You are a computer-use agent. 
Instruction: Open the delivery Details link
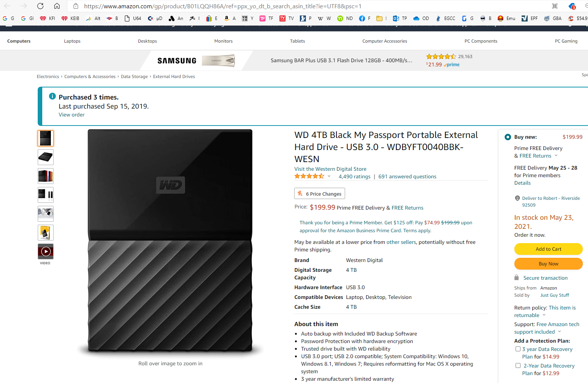tap(522, 183)
